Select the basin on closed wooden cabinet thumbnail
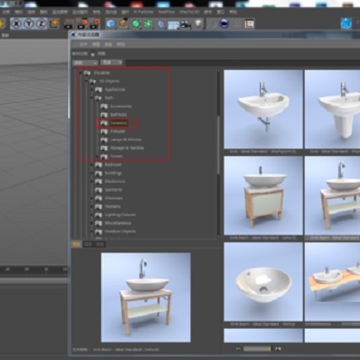The height and width of the screenshot is (360, 360). coord(263,195)
